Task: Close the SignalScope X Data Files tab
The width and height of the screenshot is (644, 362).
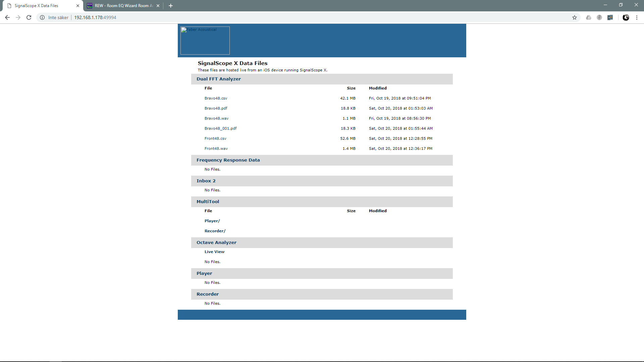Action: pyautogui.click(x=78, y=6)
